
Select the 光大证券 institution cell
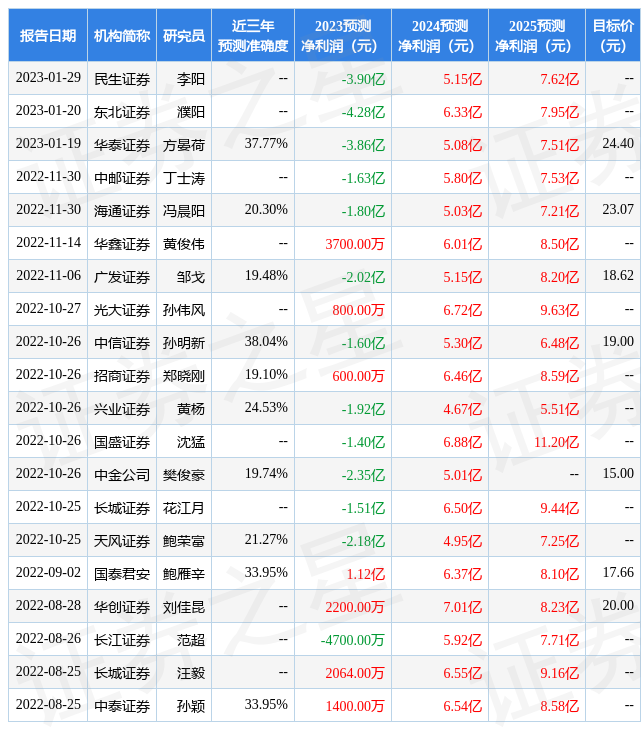pos(122,310)
